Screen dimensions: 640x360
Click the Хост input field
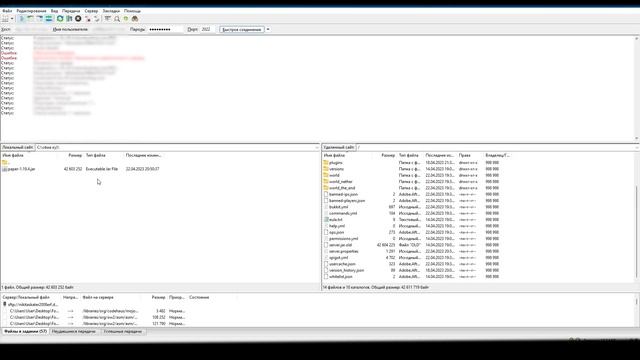(x=31, y=29)
